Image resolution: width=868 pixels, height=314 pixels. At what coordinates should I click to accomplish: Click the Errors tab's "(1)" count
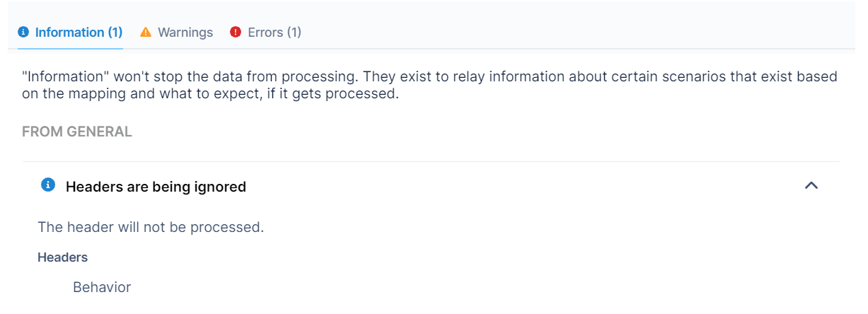[x=294, y=33]
